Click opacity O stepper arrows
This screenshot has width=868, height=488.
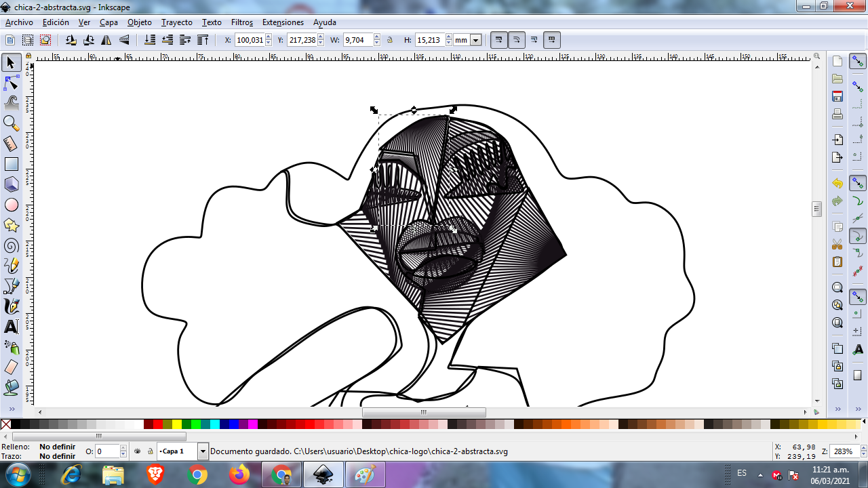click(x=123, y=451)
